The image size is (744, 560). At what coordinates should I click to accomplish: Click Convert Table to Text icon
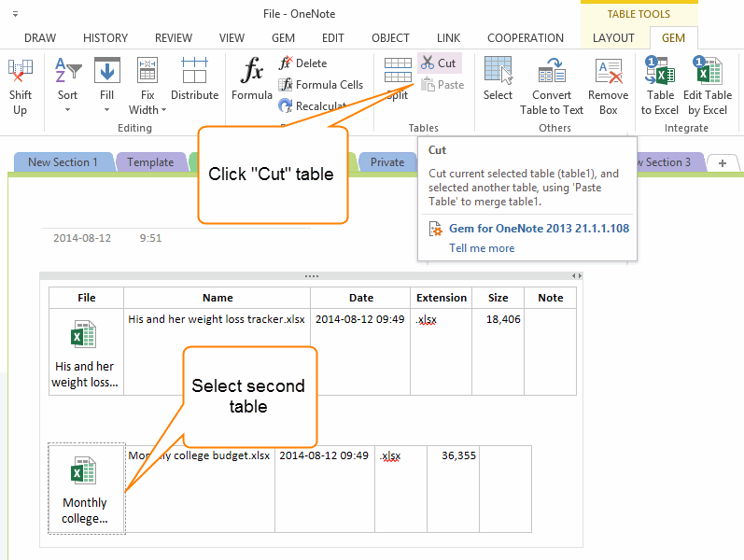(552, 70)
